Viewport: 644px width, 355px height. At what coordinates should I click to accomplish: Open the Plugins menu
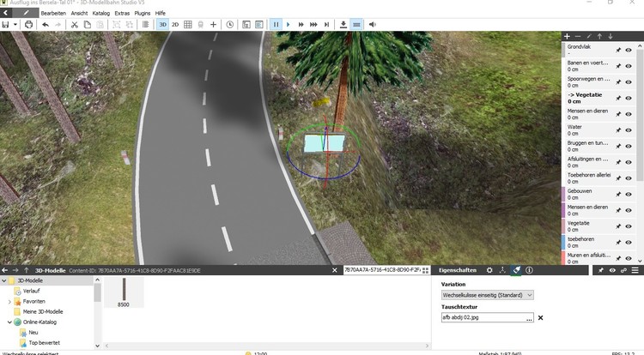pyautogui.click(x=142, y=13)
